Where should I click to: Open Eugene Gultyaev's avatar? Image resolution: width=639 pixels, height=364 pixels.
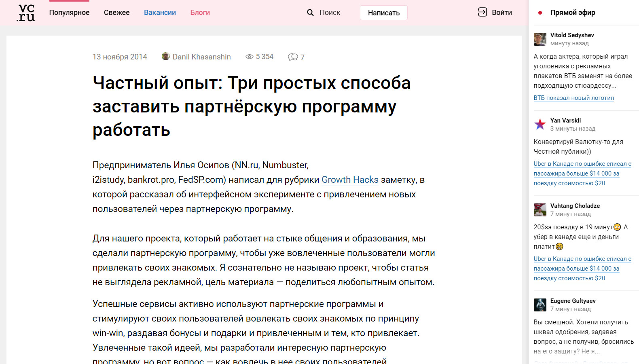click(x=540, y=305)
